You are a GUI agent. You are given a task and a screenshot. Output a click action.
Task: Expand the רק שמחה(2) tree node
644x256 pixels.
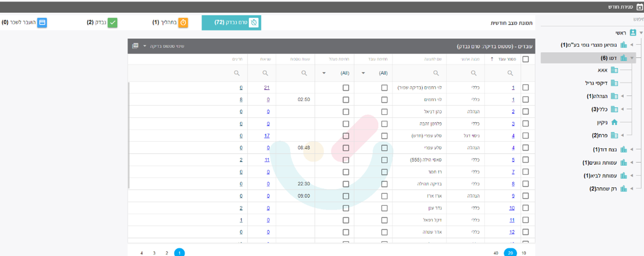point(632,189)
